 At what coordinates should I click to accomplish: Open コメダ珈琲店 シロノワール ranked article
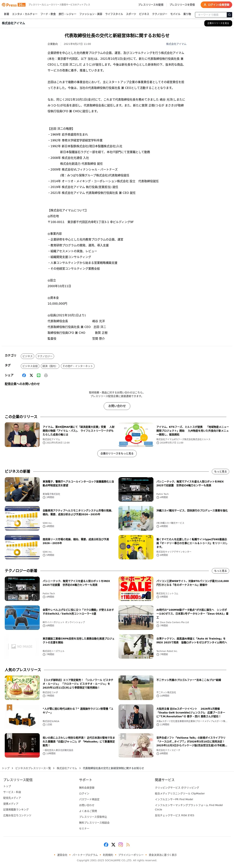tap(78, 684)
